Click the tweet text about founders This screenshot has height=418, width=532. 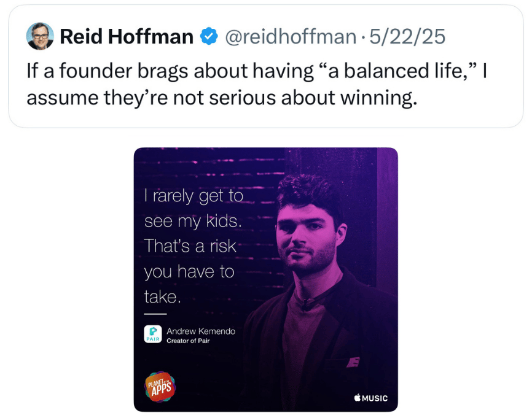pyautogui.click(x=257, y=85)
